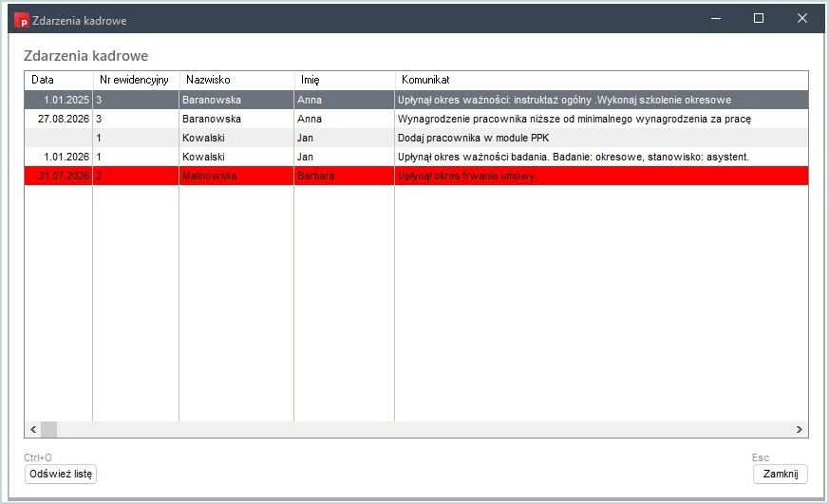The image size is (829, 504).
Task: Click the left arrow of horizontal scrollbar
Action: point(33,430)
